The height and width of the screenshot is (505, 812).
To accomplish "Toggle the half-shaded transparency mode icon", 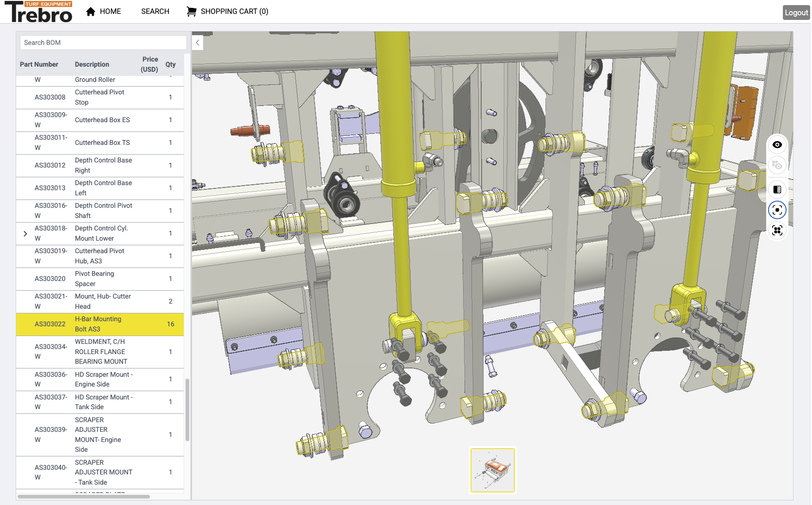I will [x=777, y=189].
